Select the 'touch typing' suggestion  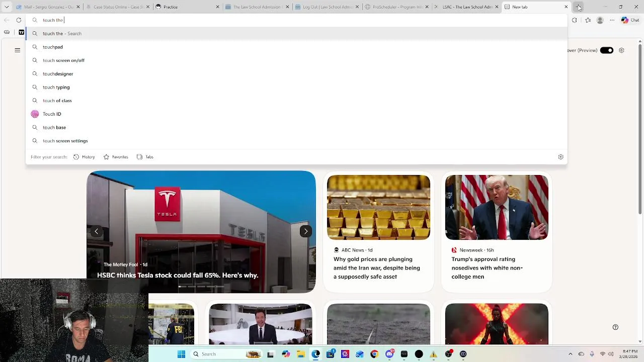click(296, 87)
